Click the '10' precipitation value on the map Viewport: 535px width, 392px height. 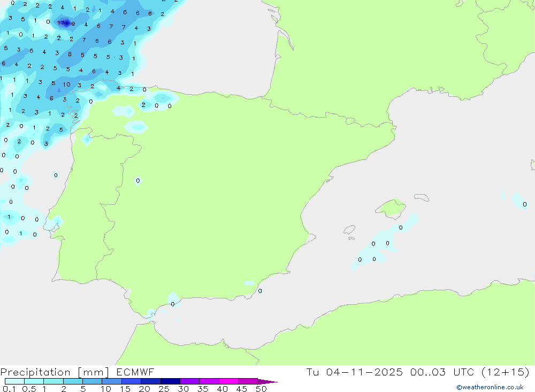click(x=66, y=84)
